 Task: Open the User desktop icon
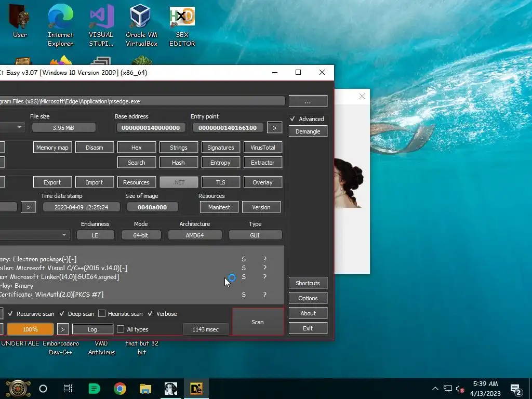[x=20, y=21]
